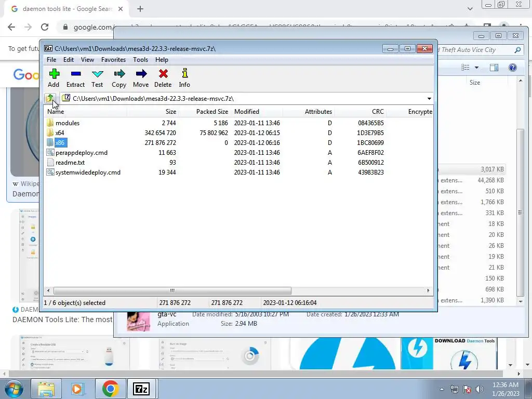Switch to Chrome in the taskbar

point(110,389)
